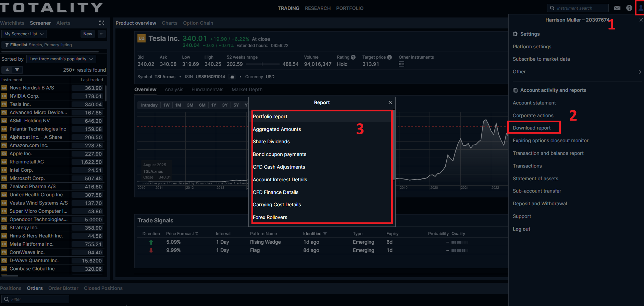Open the Option Chain tab
Image resolution: width=644 pixels, height=306 pixels.
198,23
